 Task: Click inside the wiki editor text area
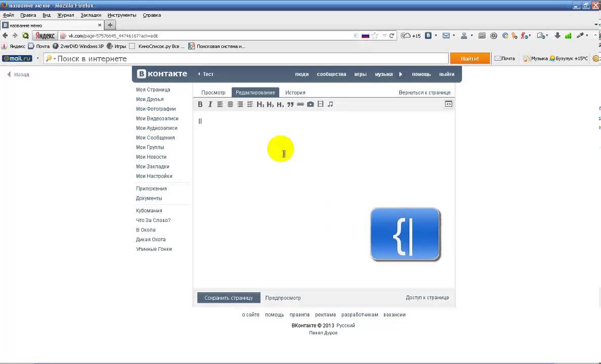pyautogui.click(x=324, y=199)
